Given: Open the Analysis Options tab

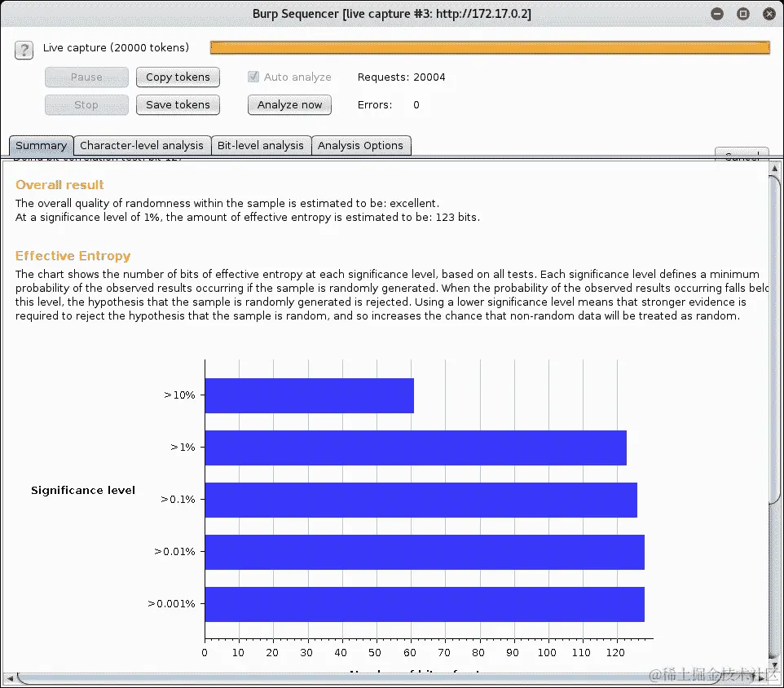Looking at the screenshot, I should pos(361,145).
